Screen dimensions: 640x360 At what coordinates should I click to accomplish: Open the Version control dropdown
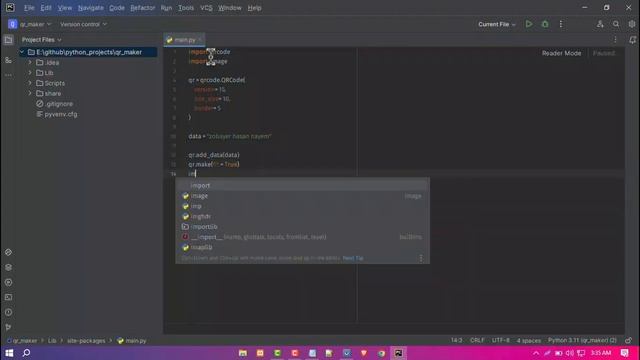[x=83, y=24]
